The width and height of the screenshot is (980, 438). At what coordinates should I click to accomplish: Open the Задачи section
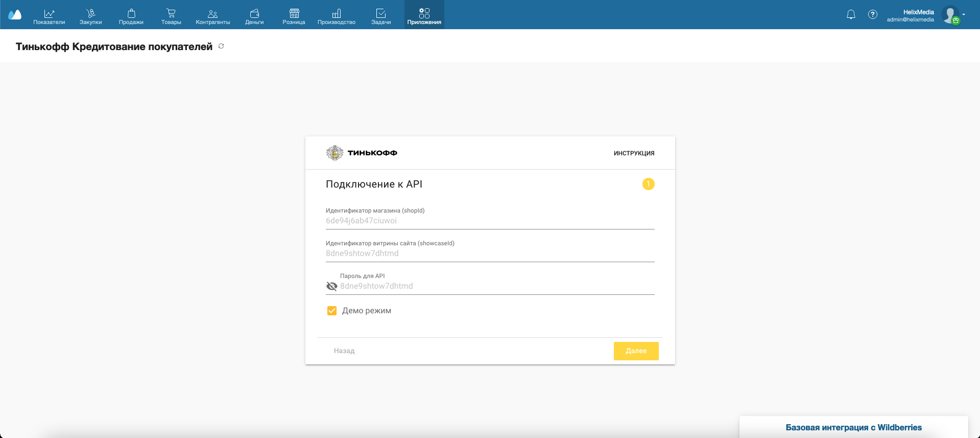pyautogui.click(x=381, y=16)
